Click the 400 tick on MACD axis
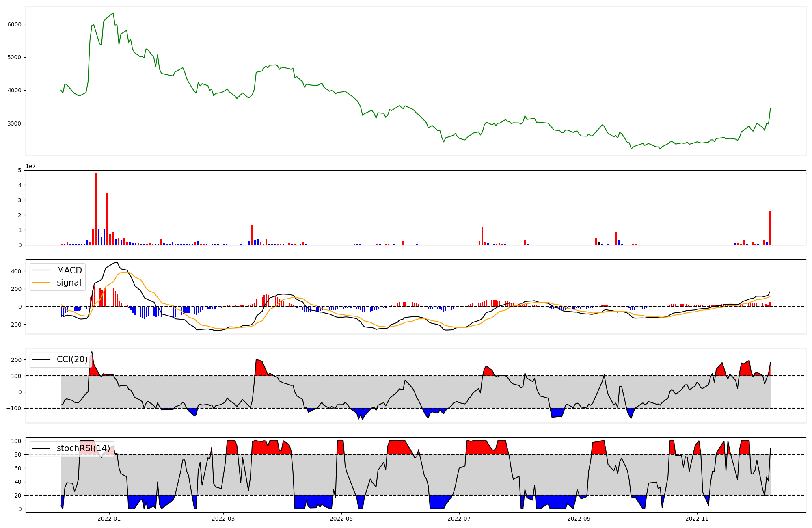 tap(17, 271)
